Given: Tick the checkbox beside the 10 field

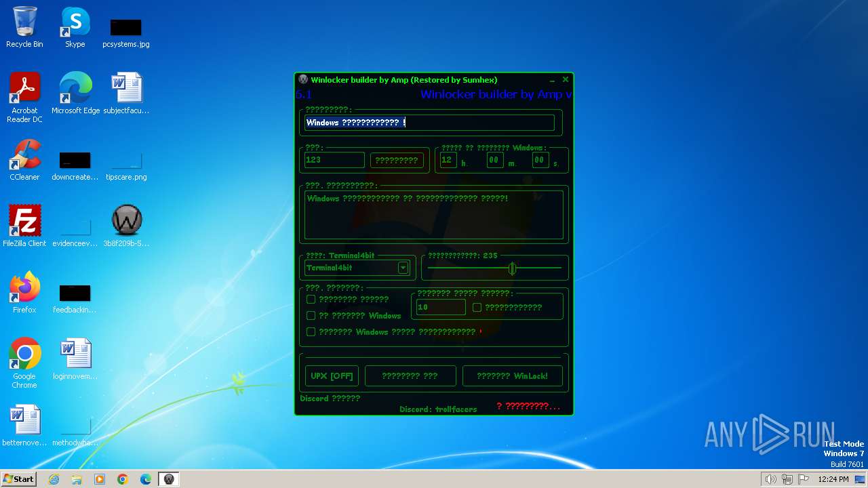Looking at the screenshot, I should [x=477, y=307].
